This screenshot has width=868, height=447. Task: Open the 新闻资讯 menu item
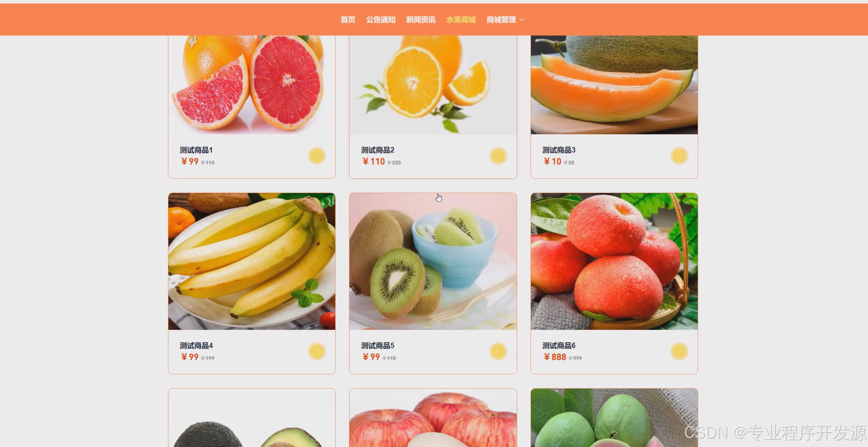tap(421, 20)
